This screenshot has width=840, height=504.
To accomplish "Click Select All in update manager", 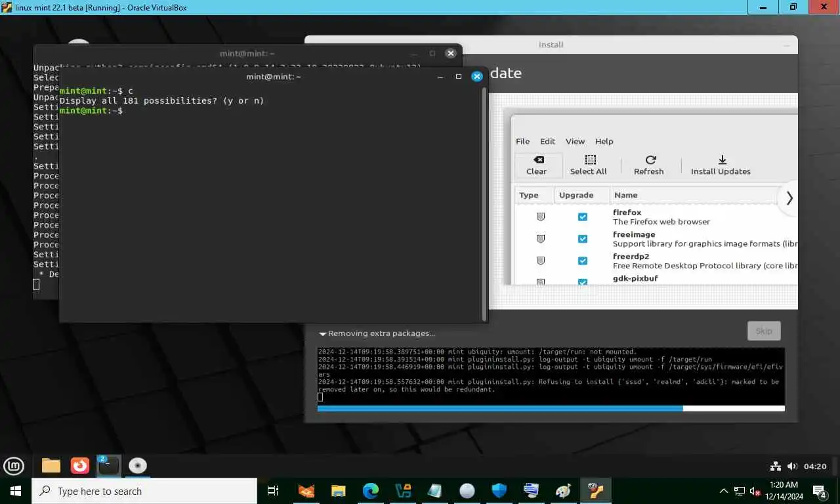I will [x=588, y=165].
